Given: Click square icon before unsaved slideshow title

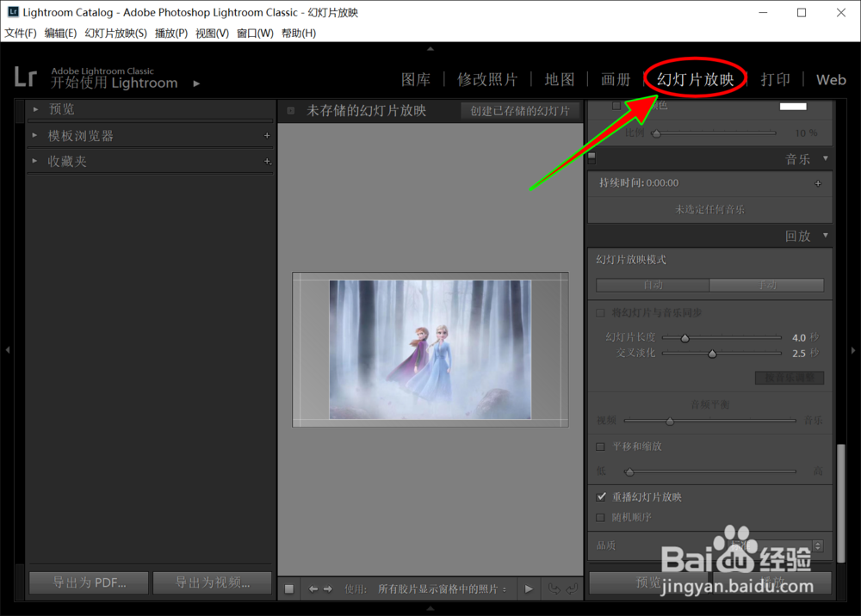Looking at the screenshot, I should [291, 111].
